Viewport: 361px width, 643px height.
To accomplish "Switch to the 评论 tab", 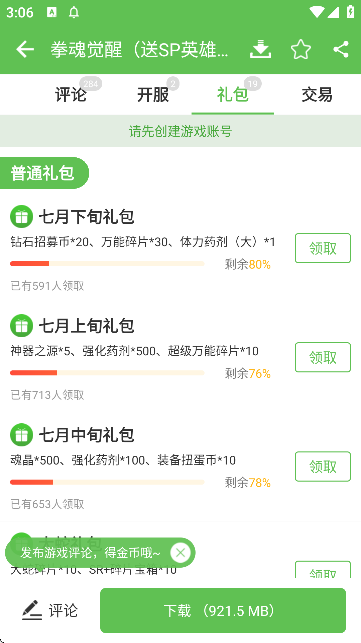I will click(71, 95).
